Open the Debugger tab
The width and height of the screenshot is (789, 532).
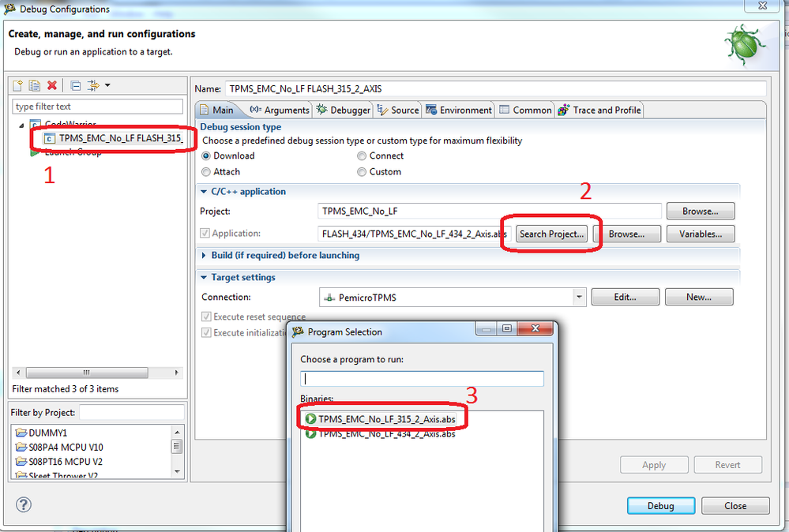tap(344, 111)
